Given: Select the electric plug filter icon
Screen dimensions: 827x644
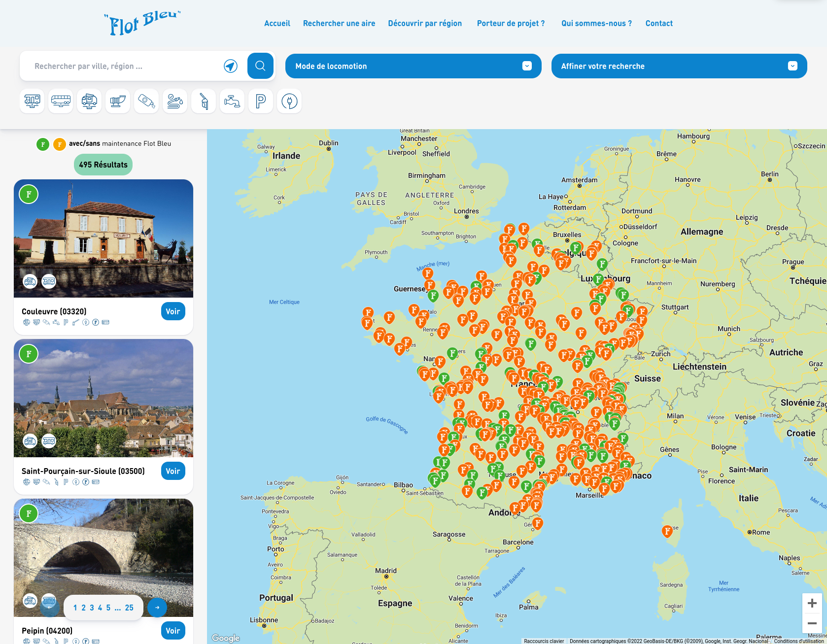Looking at the screenshot, I should point(289,101).
